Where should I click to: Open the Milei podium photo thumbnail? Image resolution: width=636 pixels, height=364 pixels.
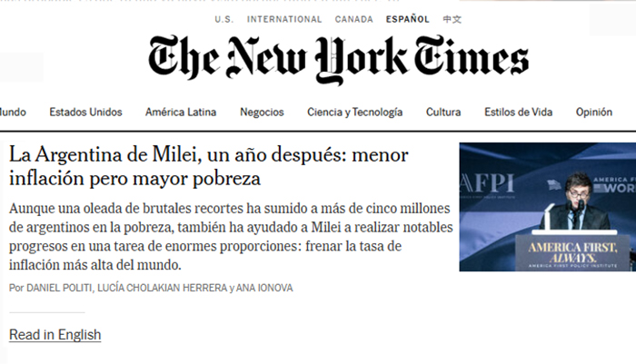547,207
